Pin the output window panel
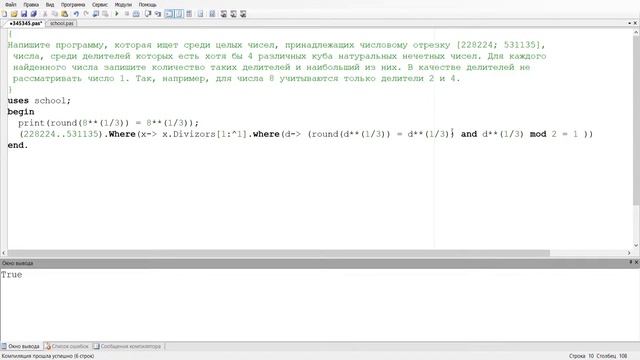640x360 pixels. (x=630, y=262)
